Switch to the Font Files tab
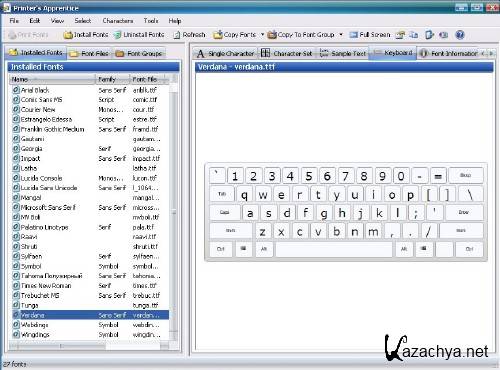This screenshot has height=370, width=500. click(x=89, y=53)
